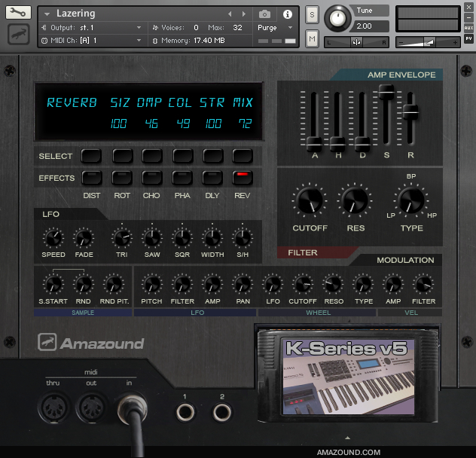Click the filter RES knob
This screenshot has width=476, height=458.
355,200
